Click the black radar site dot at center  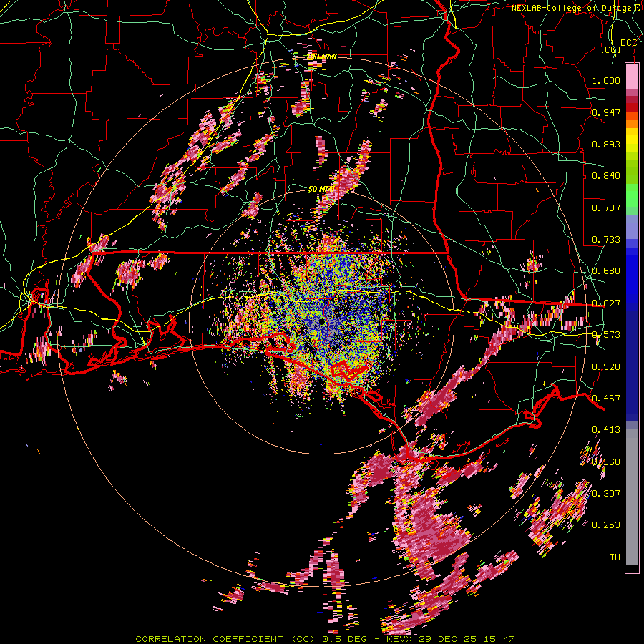coord(321,321)
